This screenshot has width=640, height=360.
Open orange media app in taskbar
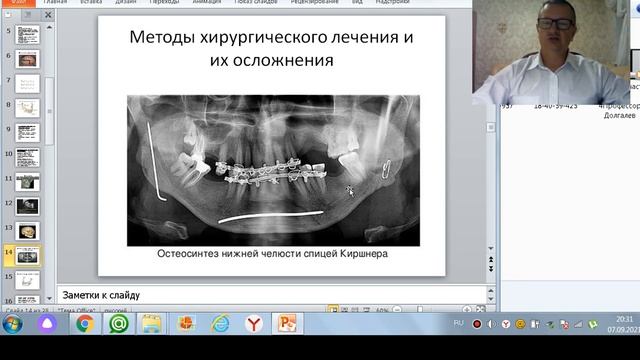pos(186,324)
